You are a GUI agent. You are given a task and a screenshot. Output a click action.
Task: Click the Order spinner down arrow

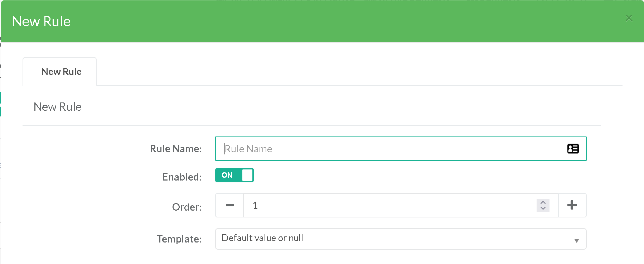pos(543,208)
